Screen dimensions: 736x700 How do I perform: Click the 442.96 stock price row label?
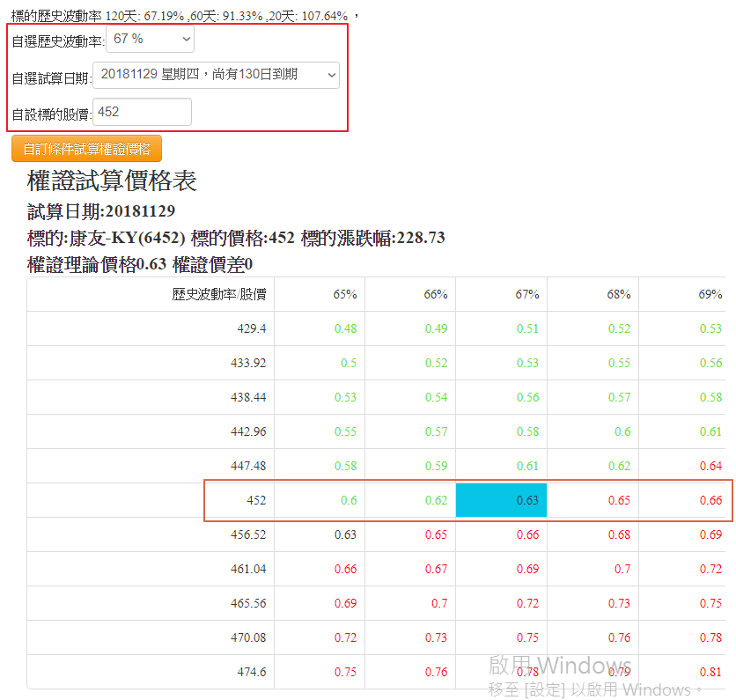[248, 431]
